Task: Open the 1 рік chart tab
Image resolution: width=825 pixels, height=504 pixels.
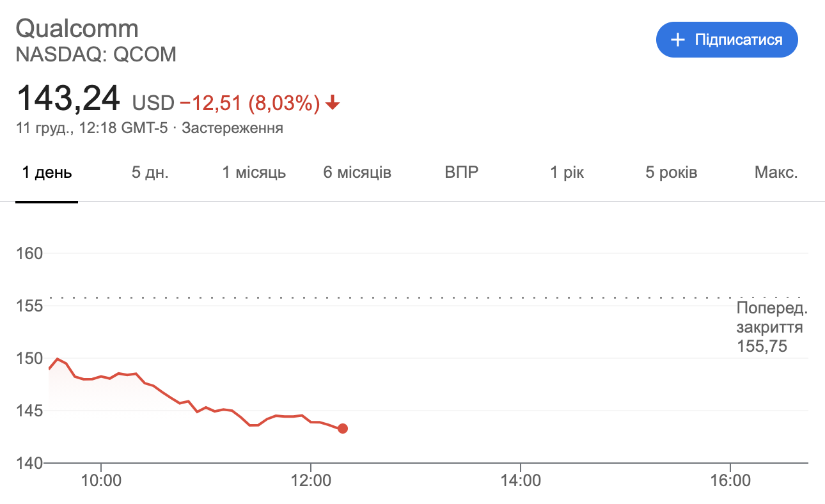Action: pyautogui.click(x=567, y=173)
